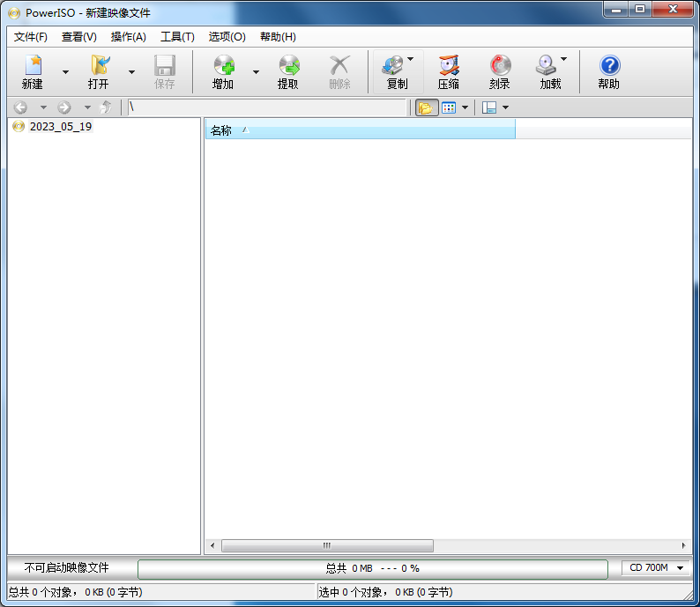Click the icon view mode button

[449, 107]
